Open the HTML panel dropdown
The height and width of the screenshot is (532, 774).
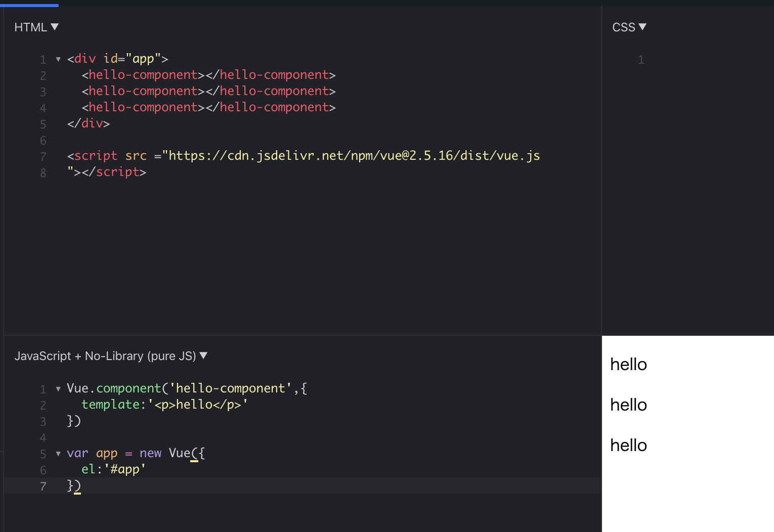55,27
